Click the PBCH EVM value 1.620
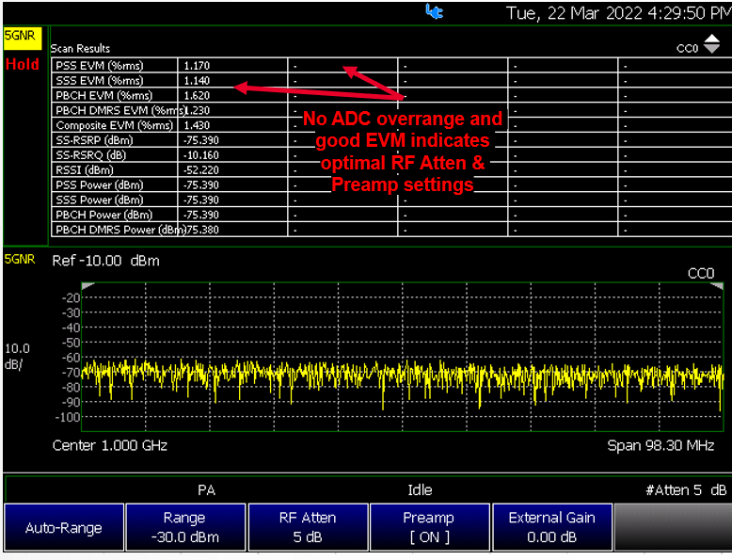This screenshot has width=732, height=560. coord(197,96)
